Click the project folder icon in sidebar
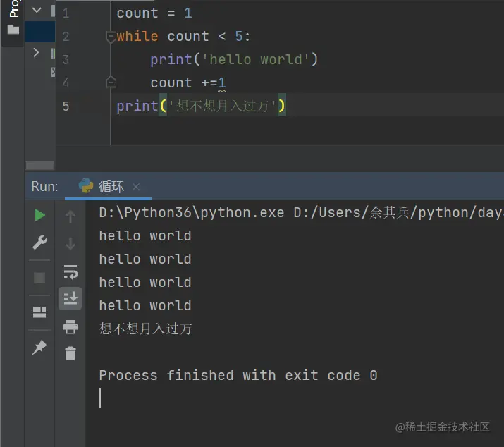 click(x=13, y=30)
